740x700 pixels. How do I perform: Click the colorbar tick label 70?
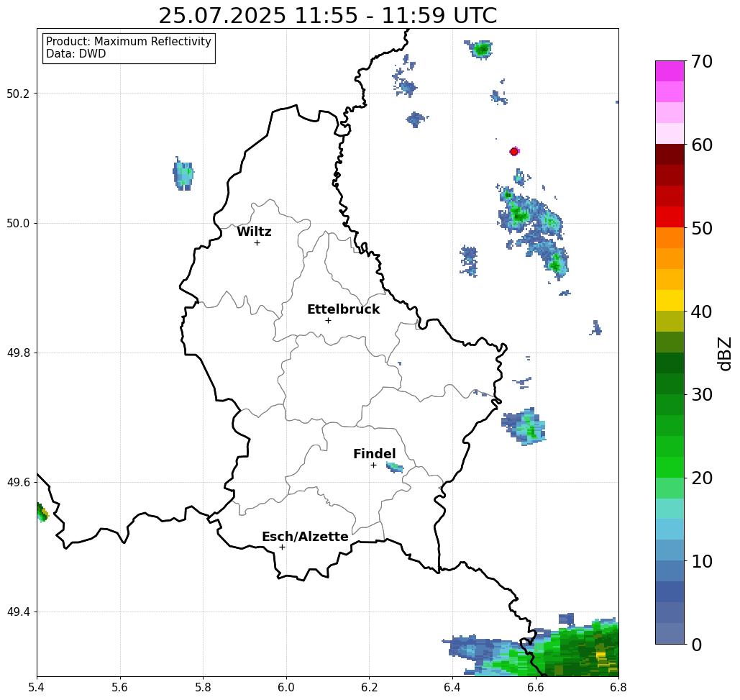coord(702,61)
